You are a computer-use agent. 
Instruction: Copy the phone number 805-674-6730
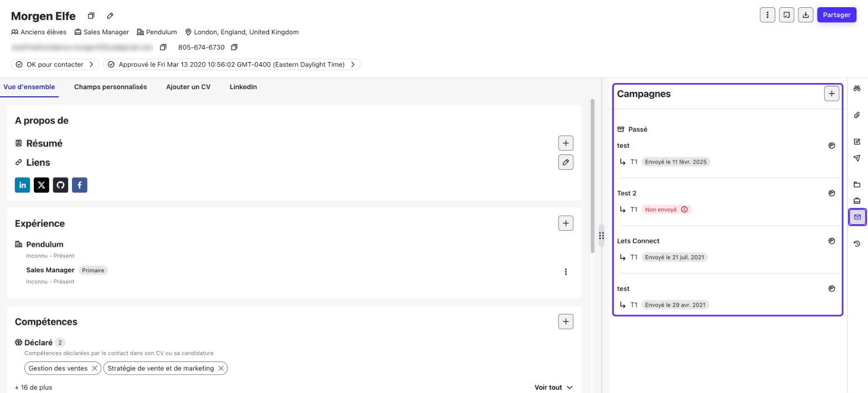point(234,47)
